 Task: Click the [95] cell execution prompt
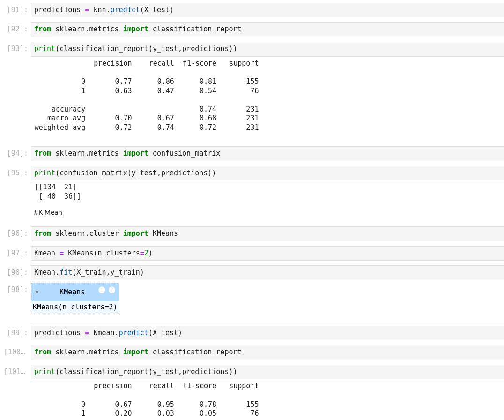tap(17, 173)
